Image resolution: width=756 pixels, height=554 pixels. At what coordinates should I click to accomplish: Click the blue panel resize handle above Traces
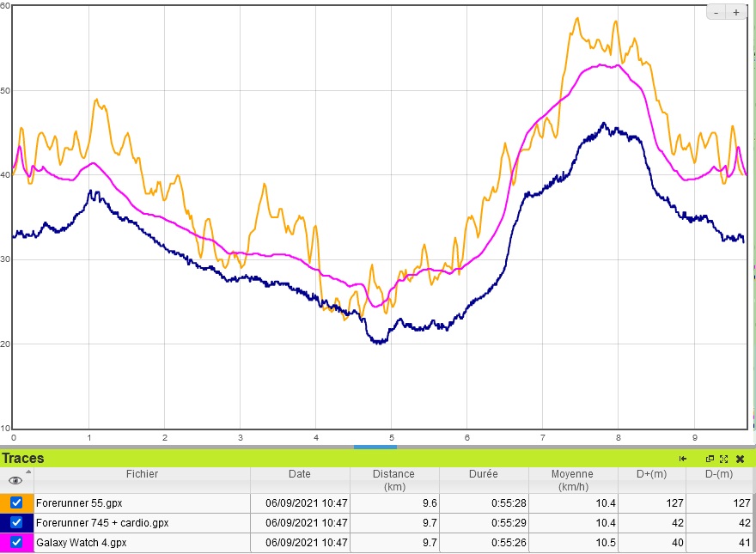pos(375,447)
